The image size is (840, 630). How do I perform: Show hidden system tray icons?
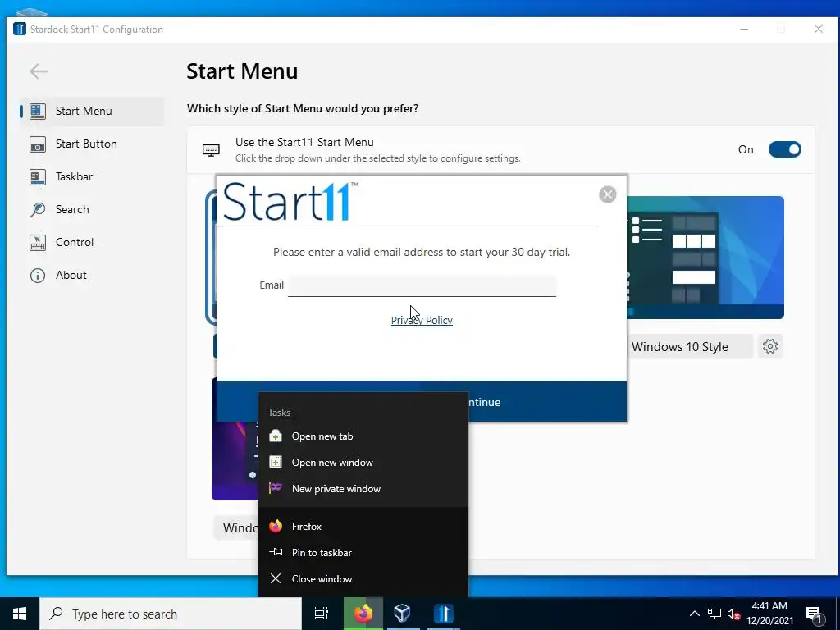point(694,614)
